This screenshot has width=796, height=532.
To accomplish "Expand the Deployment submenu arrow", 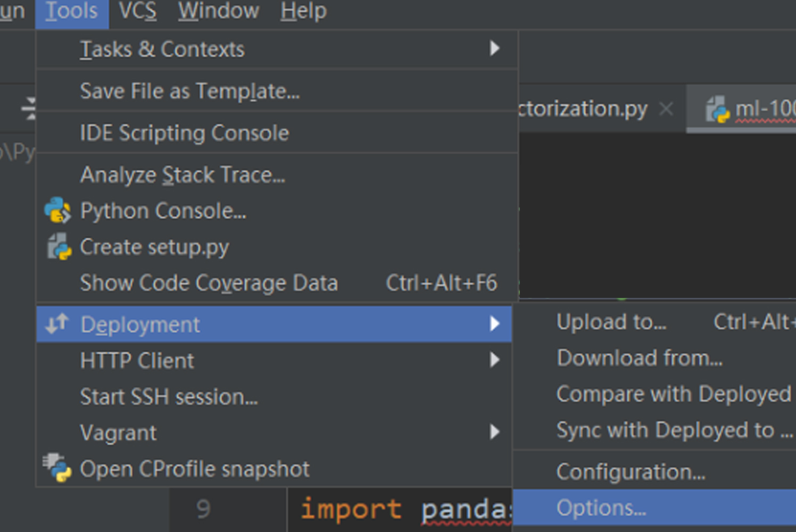I will coord(495,323).
